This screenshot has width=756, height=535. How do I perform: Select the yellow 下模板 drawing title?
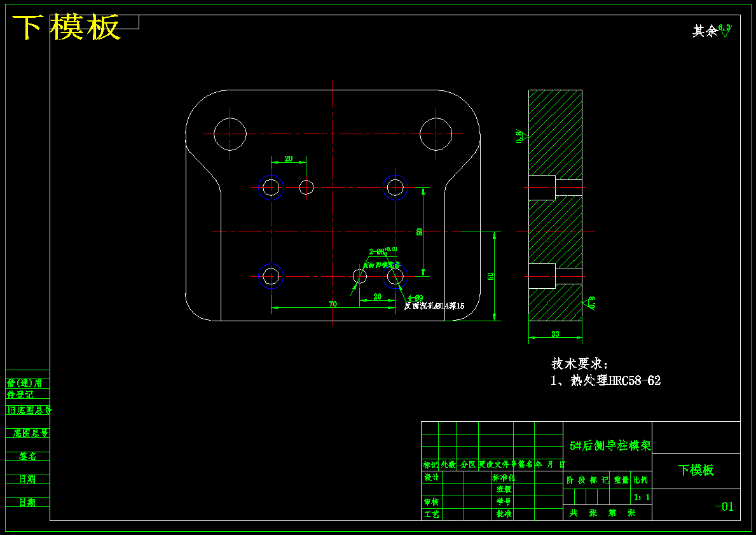click(x=66, y=27)
